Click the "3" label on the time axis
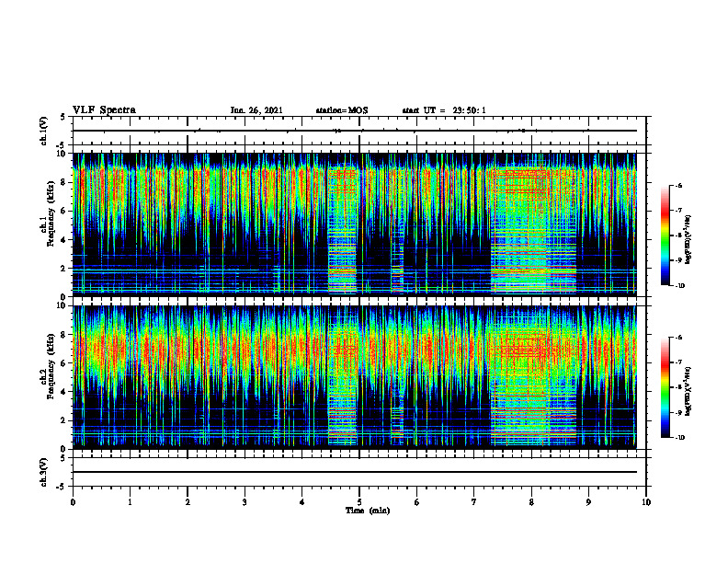728x563 pixels. 245,502
